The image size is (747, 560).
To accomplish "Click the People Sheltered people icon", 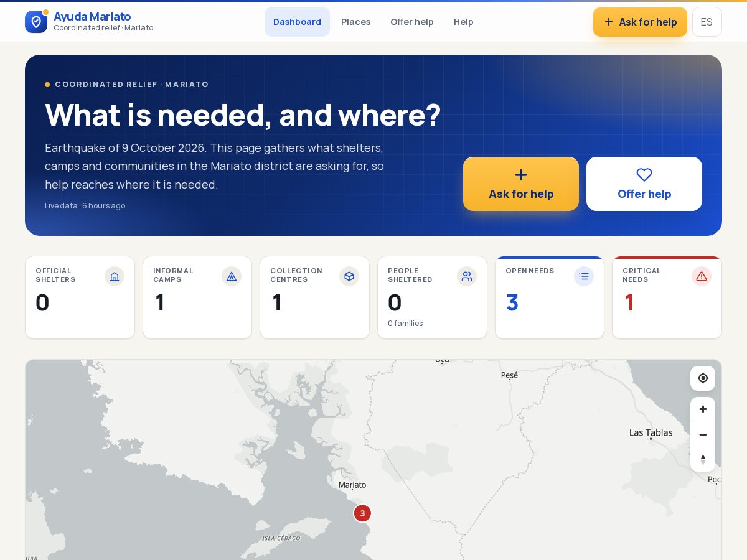I will 467,276.
